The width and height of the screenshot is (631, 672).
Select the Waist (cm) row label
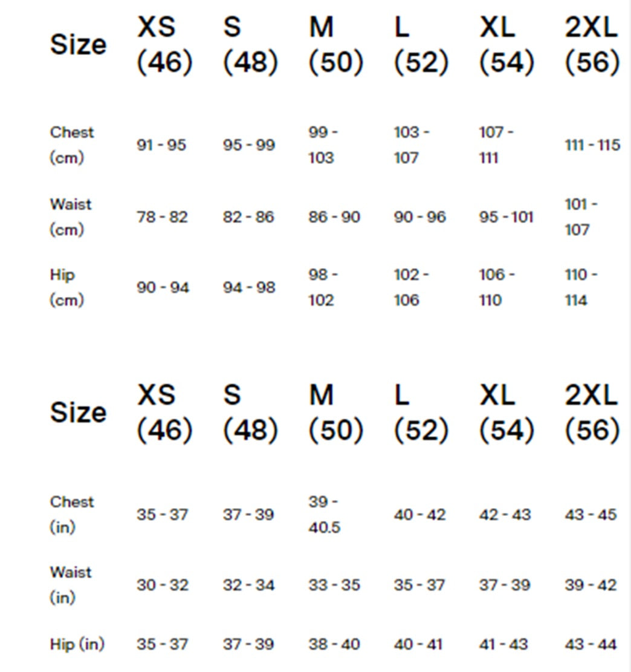[x=71, y=217]
